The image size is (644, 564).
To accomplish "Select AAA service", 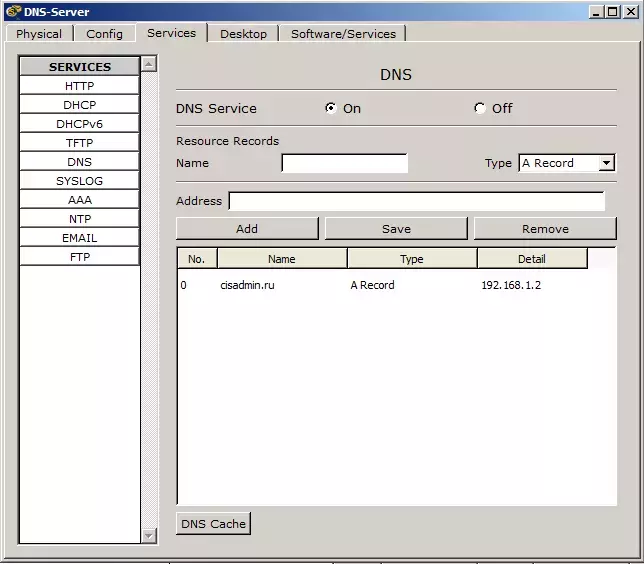I will 80,200.
